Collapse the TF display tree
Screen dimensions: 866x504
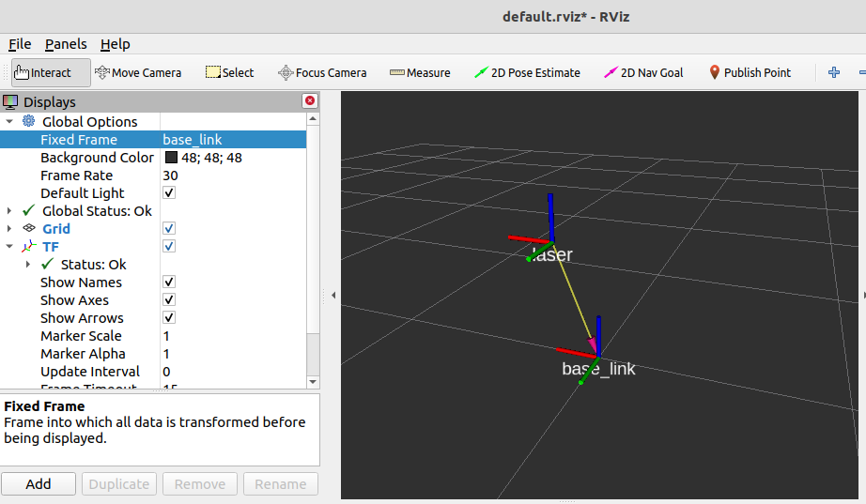click(9, 247)
